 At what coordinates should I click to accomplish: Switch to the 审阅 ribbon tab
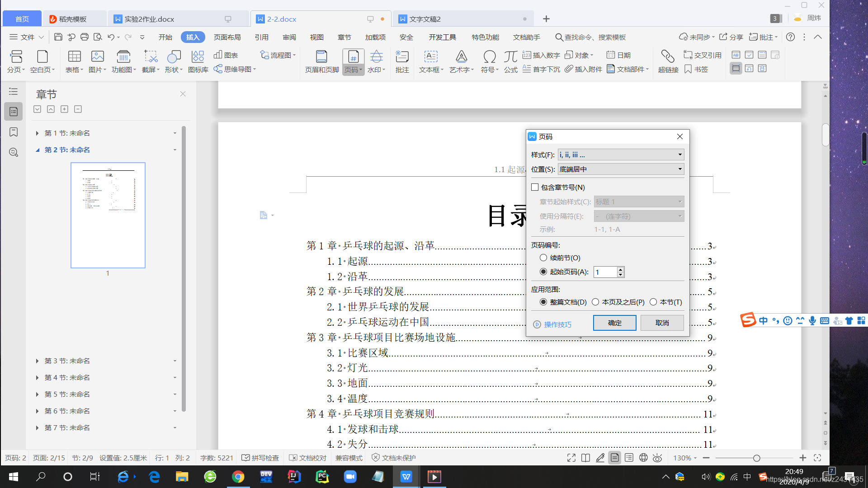click(x=289, y=37)
